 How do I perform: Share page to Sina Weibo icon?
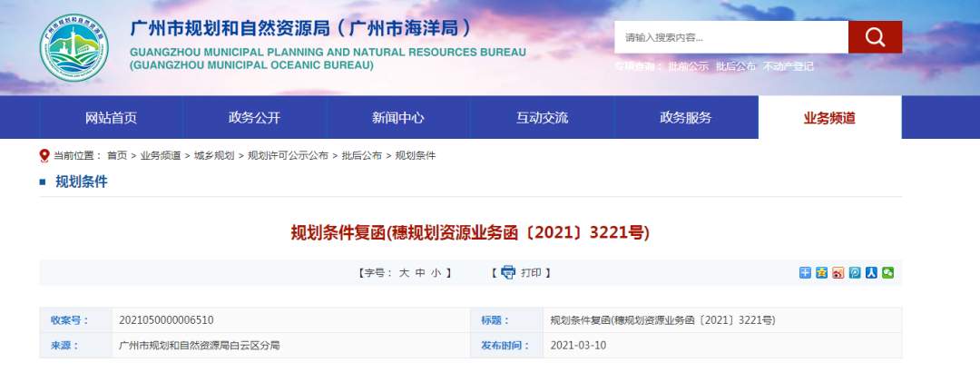(x=838, y=272)
